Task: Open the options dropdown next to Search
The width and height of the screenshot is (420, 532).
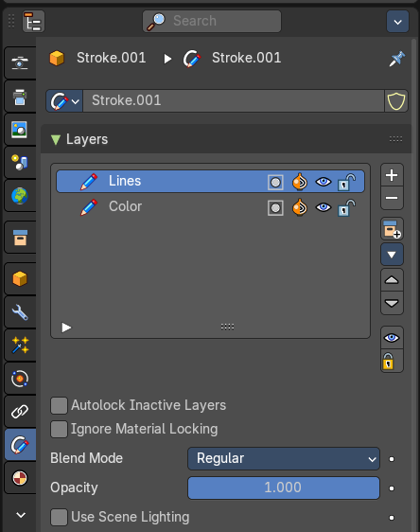Action: tap(397, 22)
